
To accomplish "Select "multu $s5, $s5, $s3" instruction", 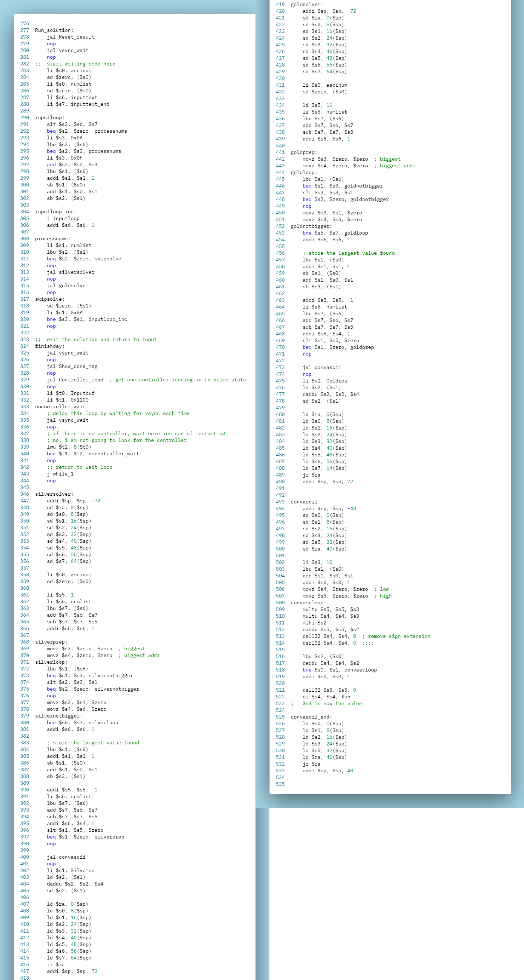I will click(331, 610).
